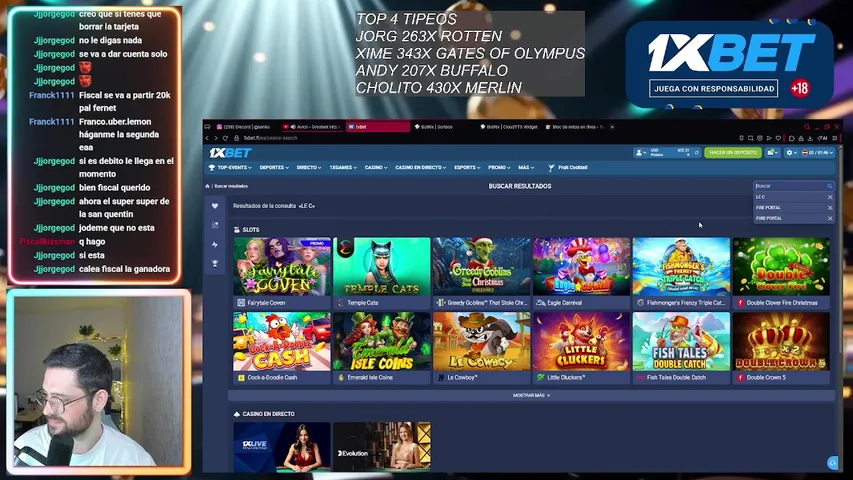This screenshot has height=480, width=853.
Task: Switch to Bloc de notas en línea tab
Action: (574, 127)
